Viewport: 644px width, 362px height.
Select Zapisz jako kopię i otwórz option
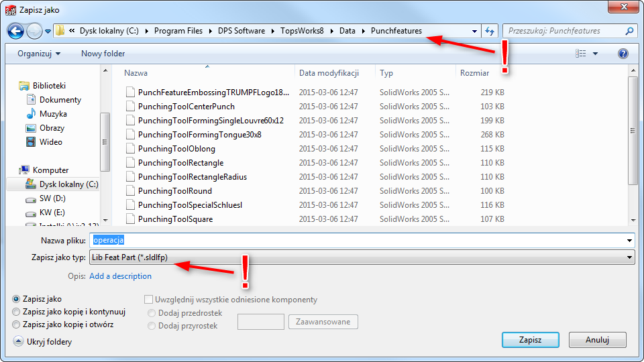[x=16, y=324]
